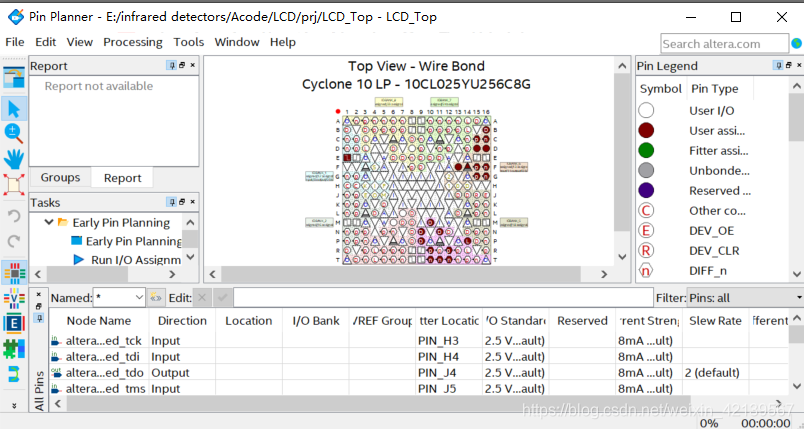Select the altera...ed_tck pin row
The width and height of the screenshot is (804, 429).
point(419,341)
